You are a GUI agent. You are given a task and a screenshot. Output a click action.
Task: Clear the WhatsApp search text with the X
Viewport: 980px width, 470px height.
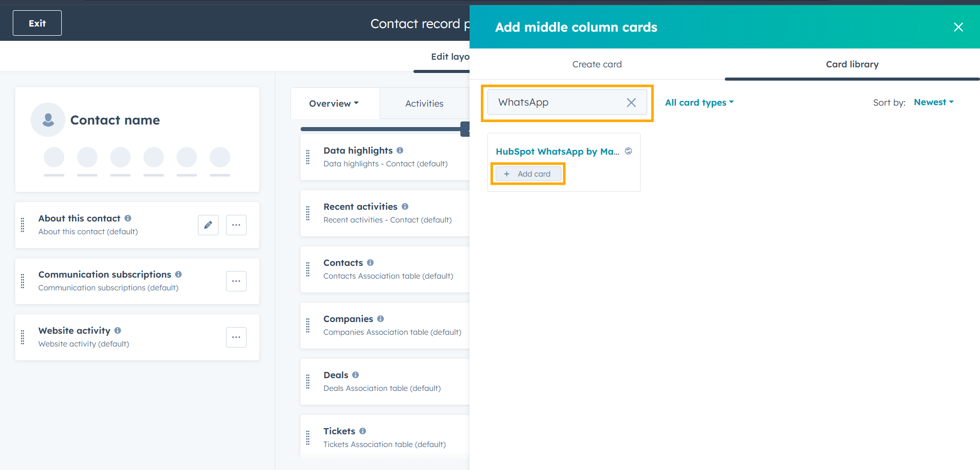coord(631,103)
